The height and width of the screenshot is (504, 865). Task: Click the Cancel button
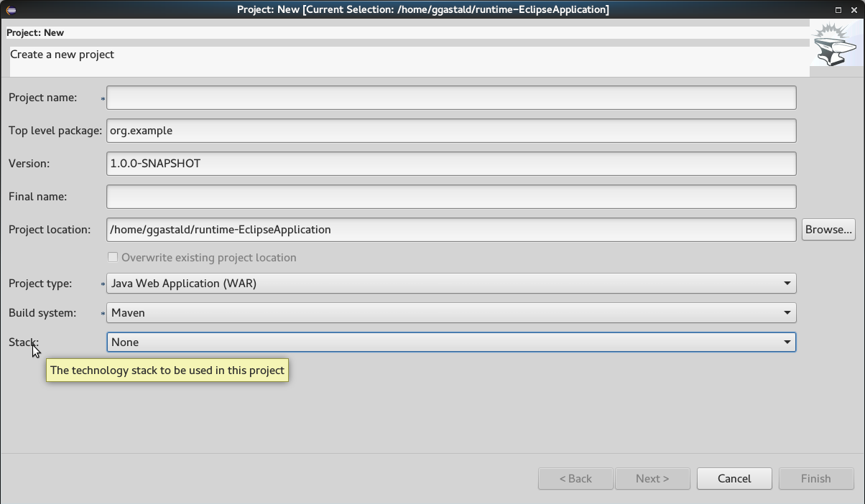coord(734,479)
